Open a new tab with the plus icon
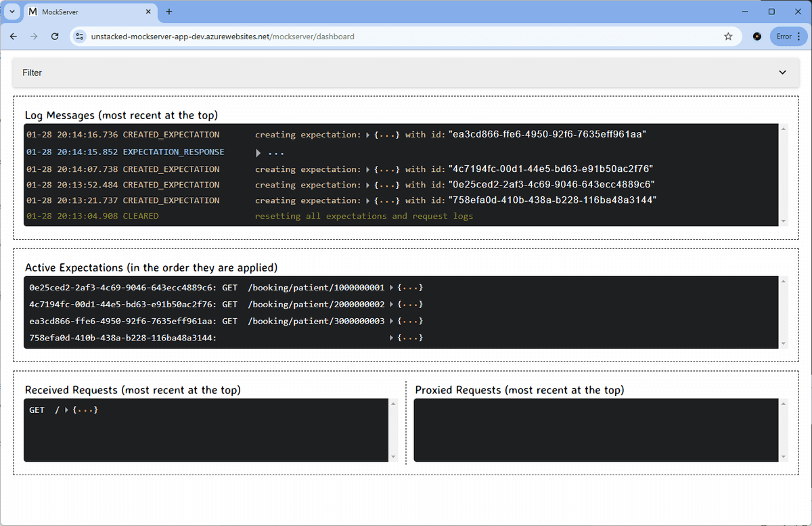The height and width of the screenshot is (526, 812). (x=168, y=12)
